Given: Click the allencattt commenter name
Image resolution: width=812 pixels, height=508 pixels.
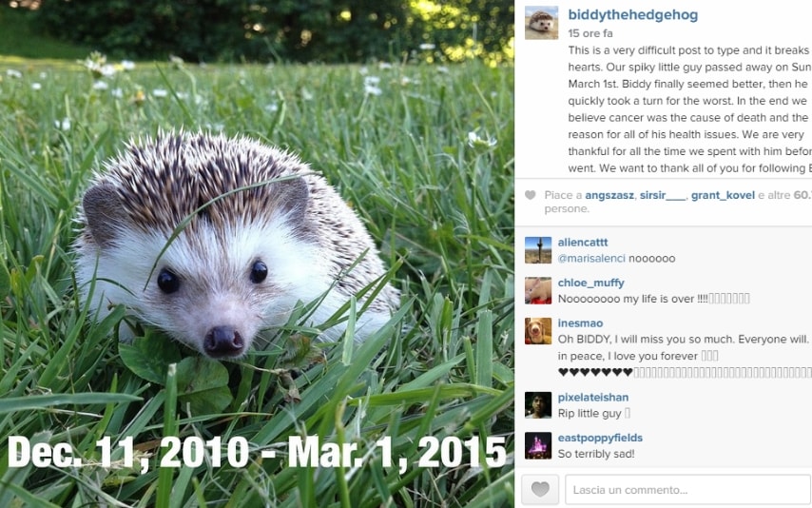Looking at the screenshot, I should coord(583,242).
